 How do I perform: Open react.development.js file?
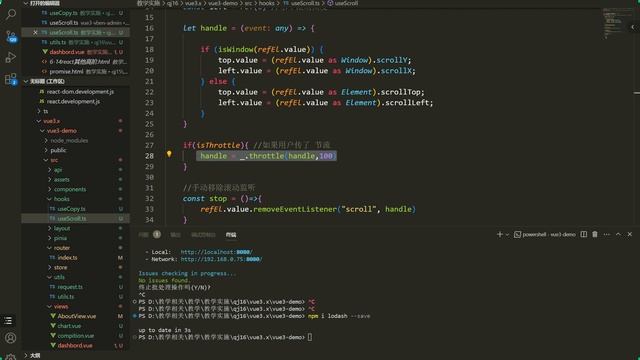pos(73,101)
